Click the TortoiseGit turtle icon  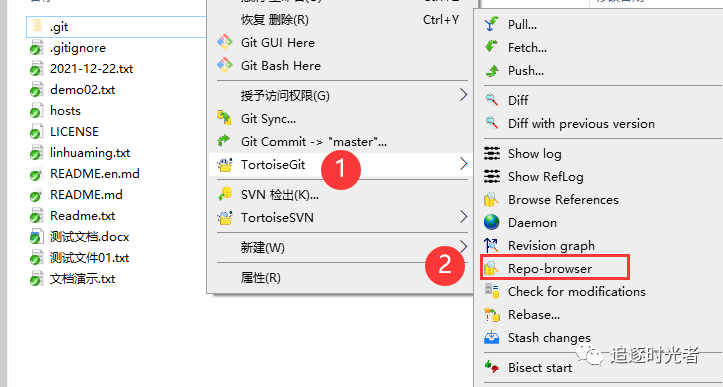(225, 165)
